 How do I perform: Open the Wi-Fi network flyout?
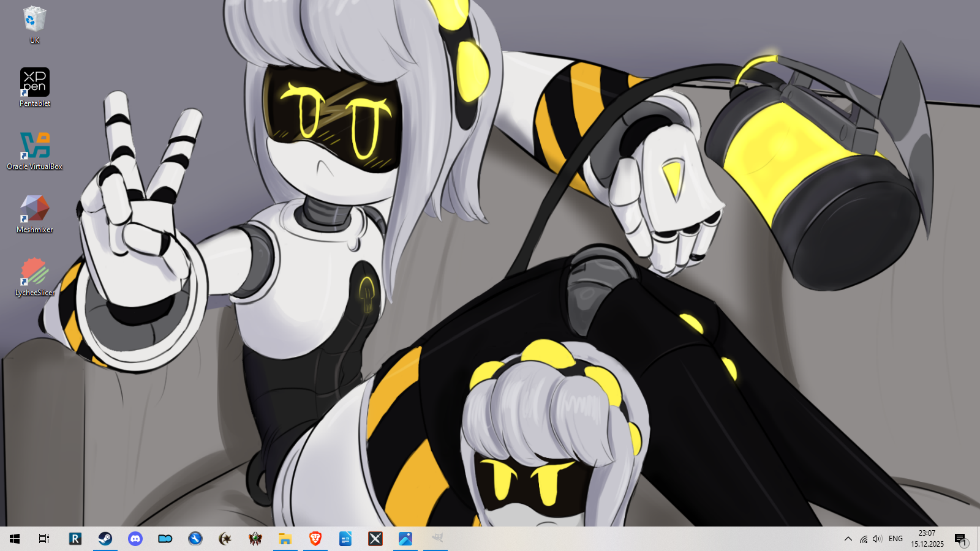864,539
